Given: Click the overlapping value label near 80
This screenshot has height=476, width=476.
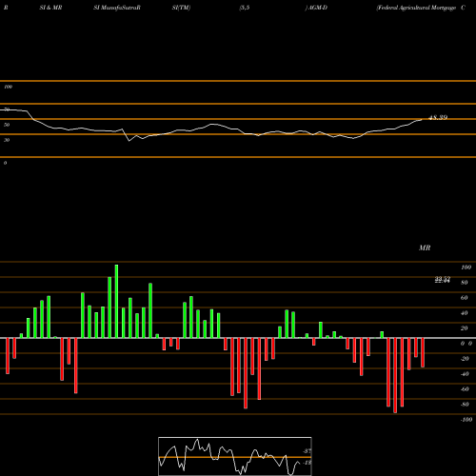Looking at the screenshot, I should [x=443, y=280].
